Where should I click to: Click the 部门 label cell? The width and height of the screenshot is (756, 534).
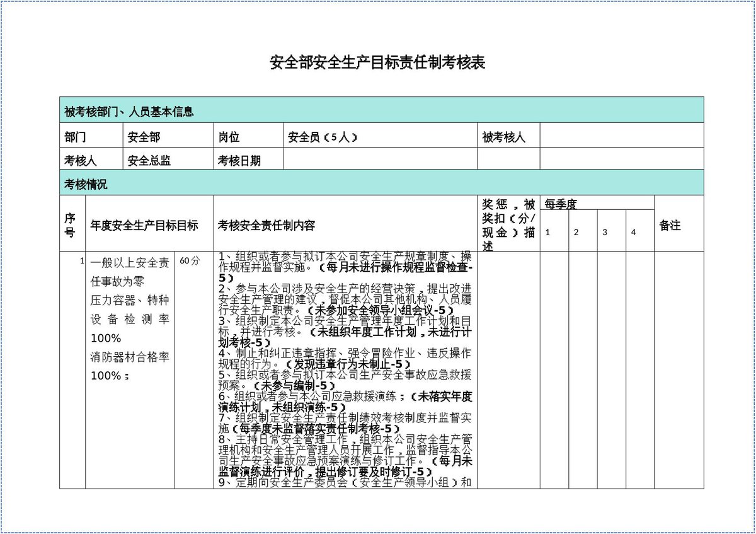point(90,136)
